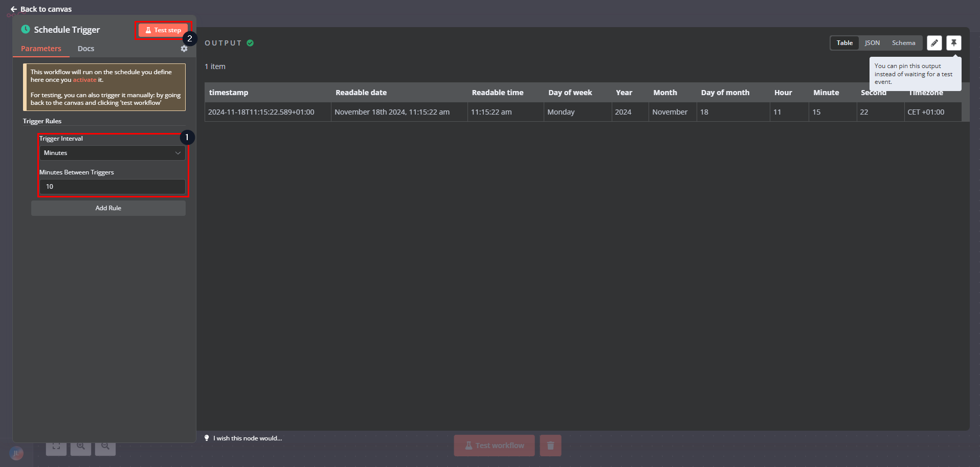Screen dimensions: 980x467
Task: Click the 11:15:22 am readable time cell
Action: click(506, 112)
